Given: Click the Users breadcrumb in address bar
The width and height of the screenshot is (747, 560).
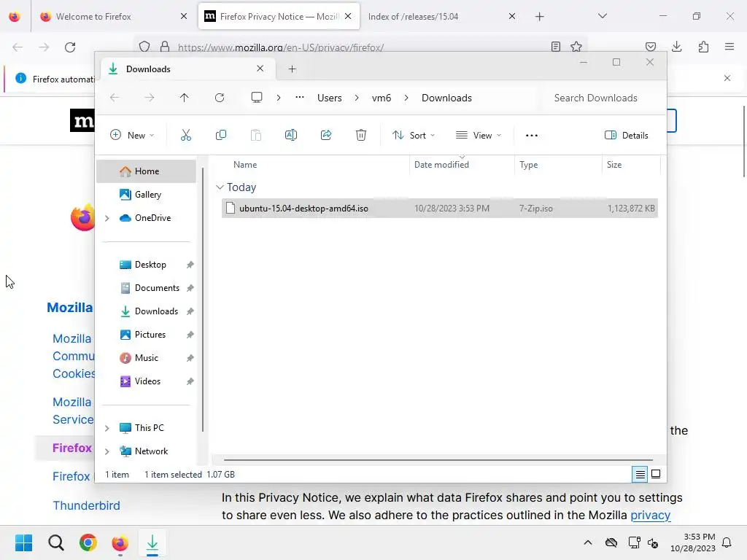Looking at the screenshot, I should coord(330,98).
